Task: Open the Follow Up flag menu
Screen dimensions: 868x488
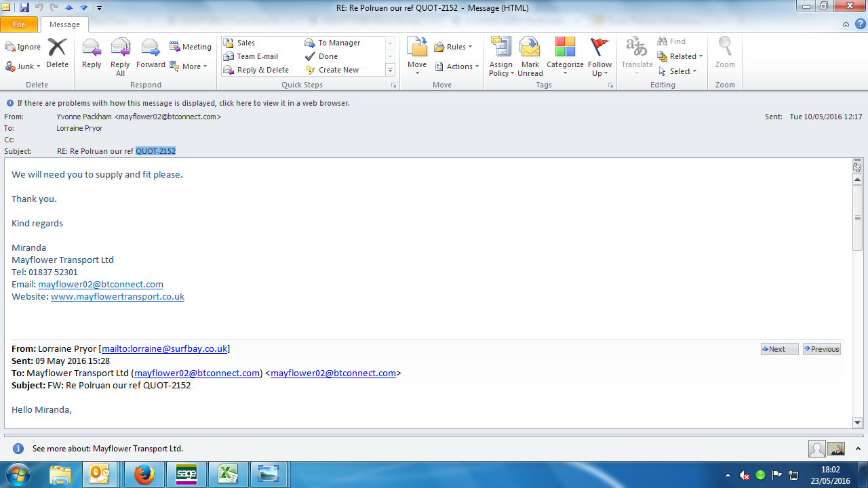Action: (x=599, y=57)
